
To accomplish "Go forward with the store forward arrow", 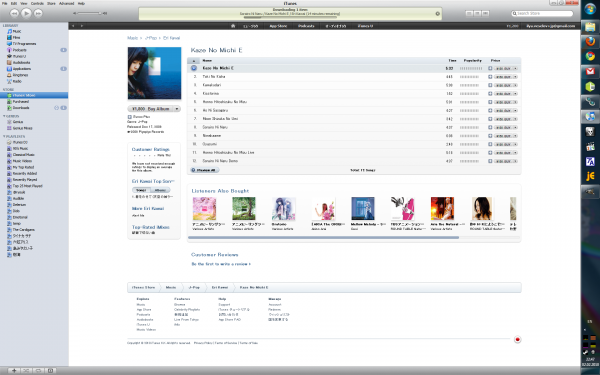I will (82, 26).
